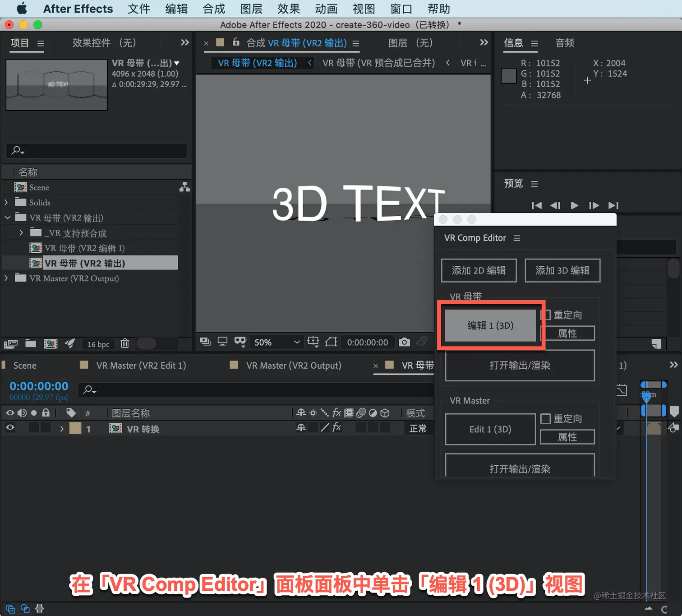The height and width of the screenshot is (616, 682).
Task: Open the Preview panel menu icon
Action: tap(535, 184)
